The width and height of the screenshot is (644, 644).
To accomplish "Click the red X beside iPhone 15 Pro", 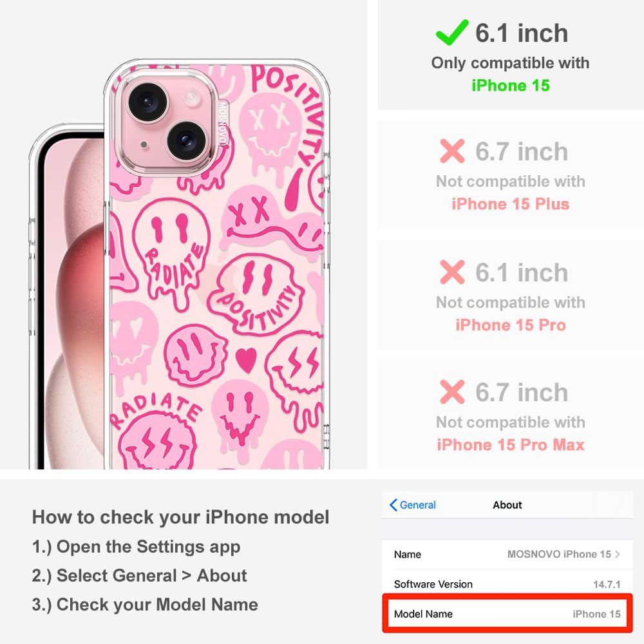I will click(452, 272).
